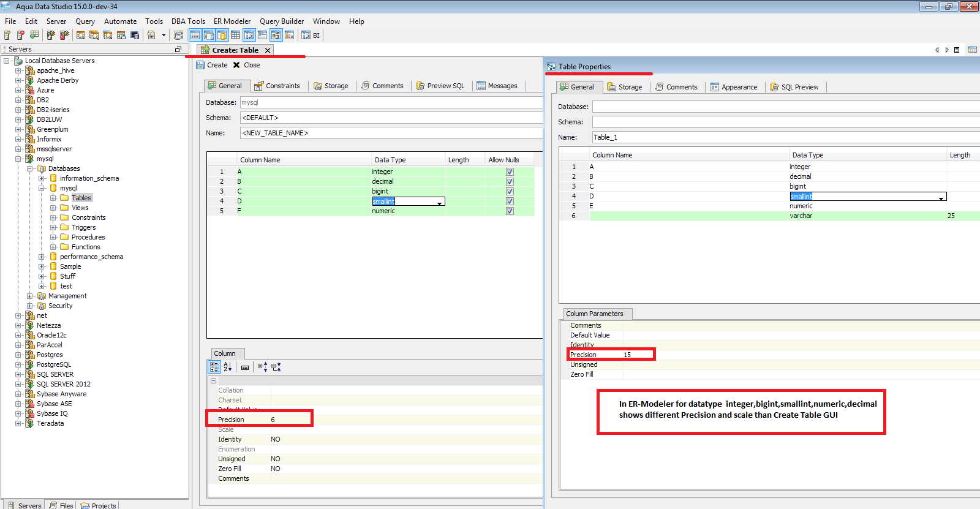Screen dimensions: 980x509
Task: Toggle Allow Nulls for column A
Action: 510,172
